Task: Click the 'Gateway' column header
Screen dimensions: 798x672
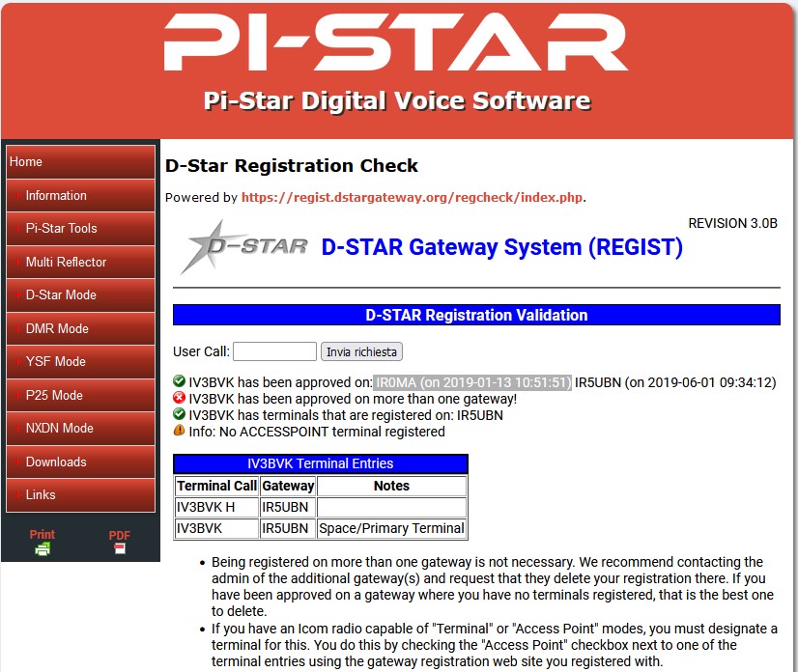Action: [x=288, y=486]
